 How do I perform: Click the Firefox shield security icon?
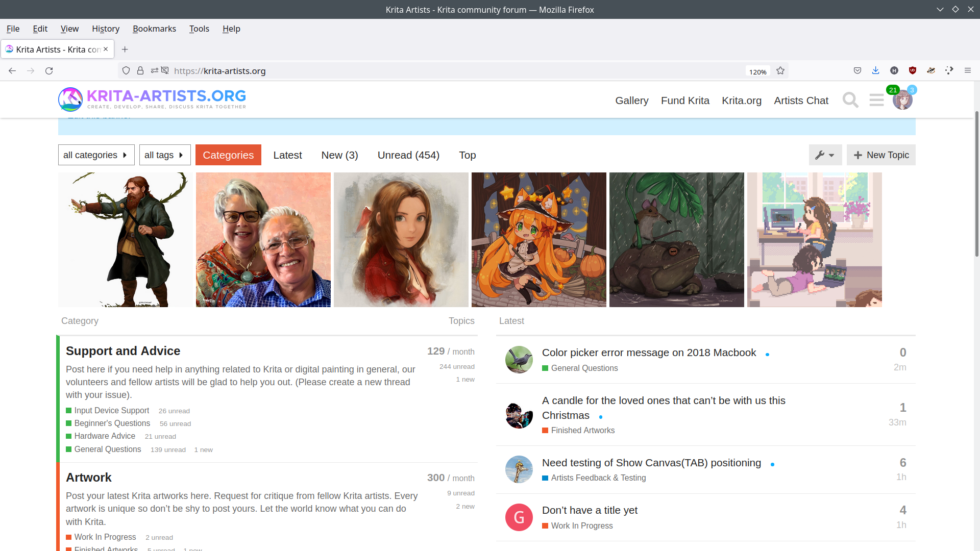126,70
